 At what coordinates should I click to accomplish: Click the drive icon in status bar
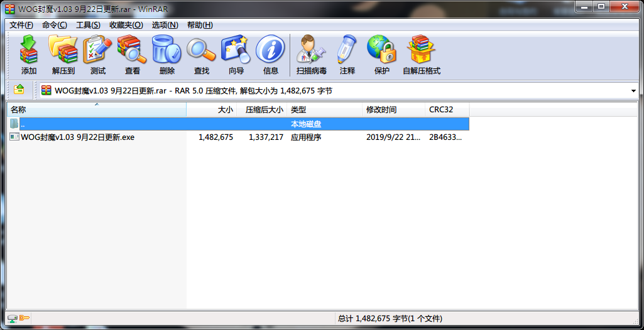(x=13, y=318)
